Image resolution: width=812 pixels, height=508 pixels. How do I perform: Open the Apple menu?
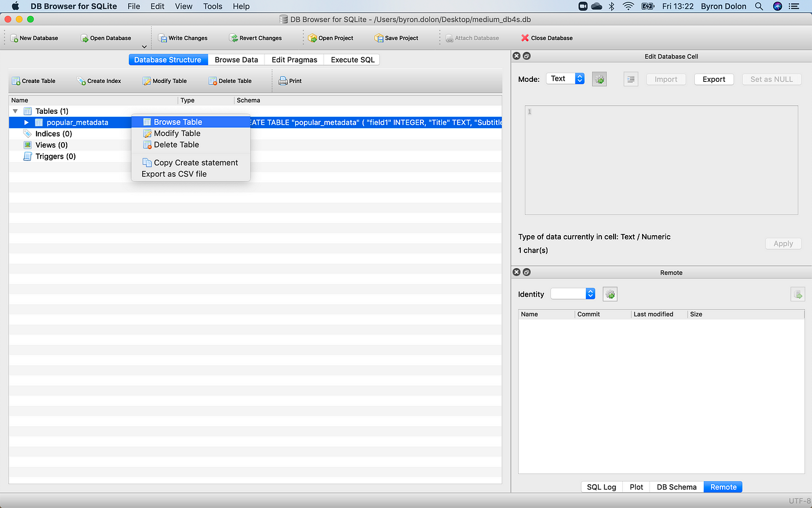click(16, 6)
